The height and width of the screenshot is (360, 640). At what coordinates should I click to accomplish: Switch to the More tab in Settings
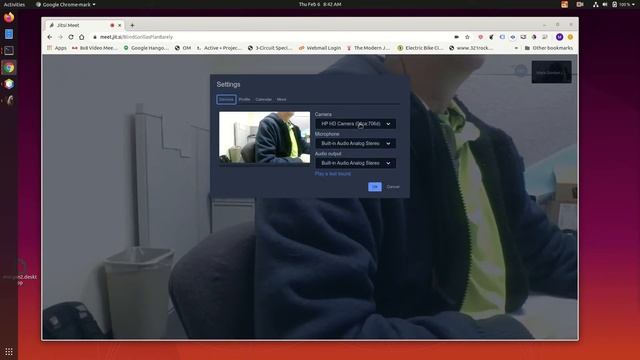[281, 100]
